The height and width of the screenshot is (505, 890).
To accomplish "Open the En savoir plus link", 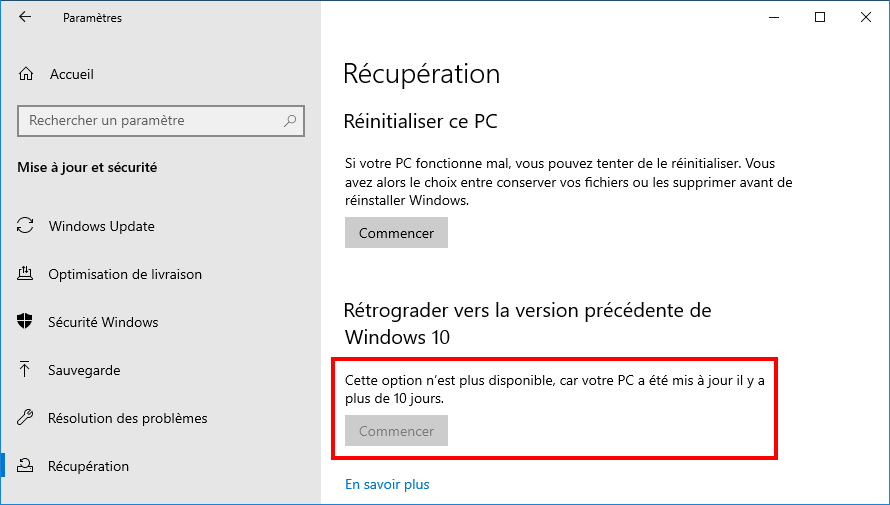I will point(387,484).
